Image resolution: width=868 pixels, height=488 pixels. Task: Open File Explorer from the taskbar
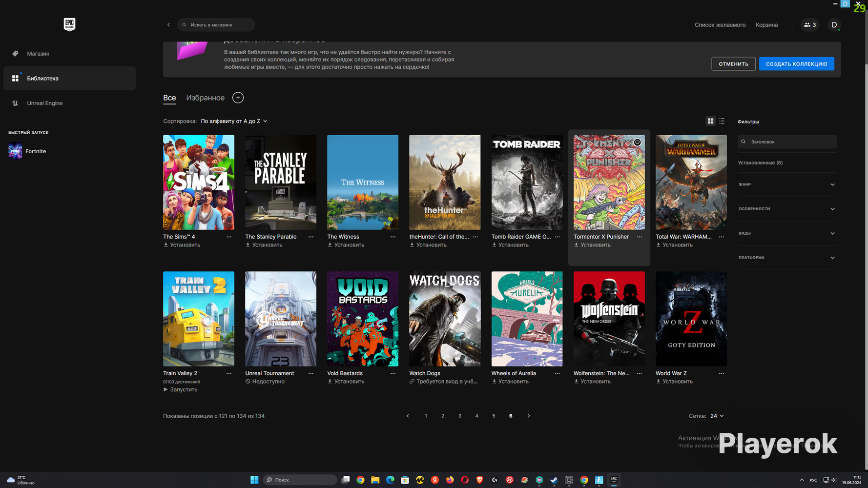(375, 480)
